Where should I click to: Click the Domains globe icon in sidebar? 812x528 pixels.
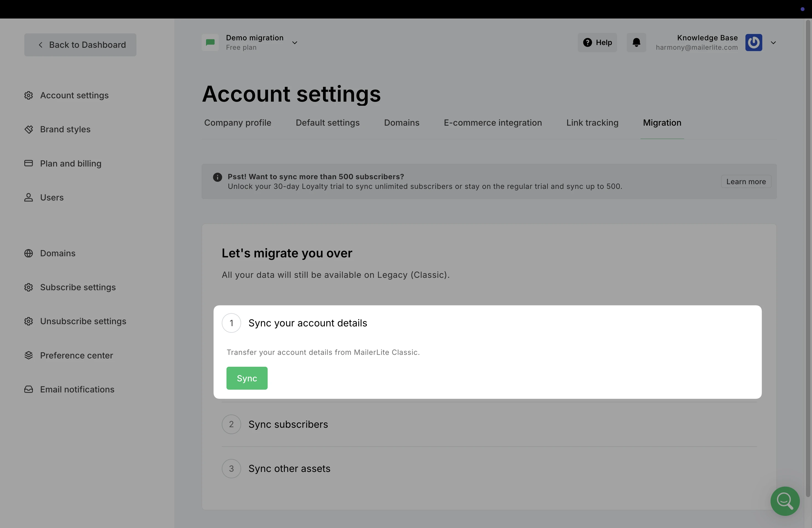click(x=29, y=254)
